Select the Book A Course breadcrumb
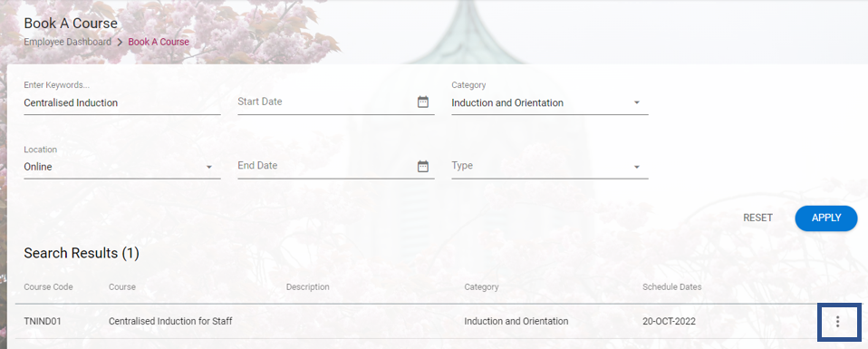Image resolution: width=868 pixels, height=349 pixels. [159, 42]
